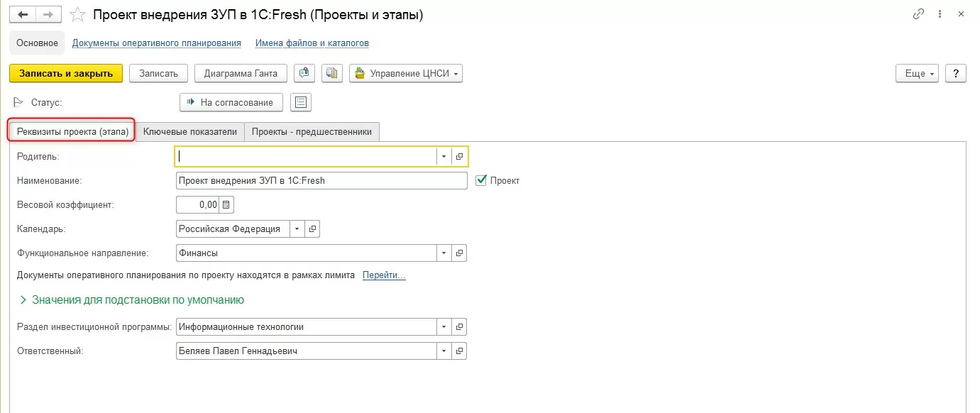Click the get link chain icon
This screenshot has width=980, height=413.
click(918, 14)
